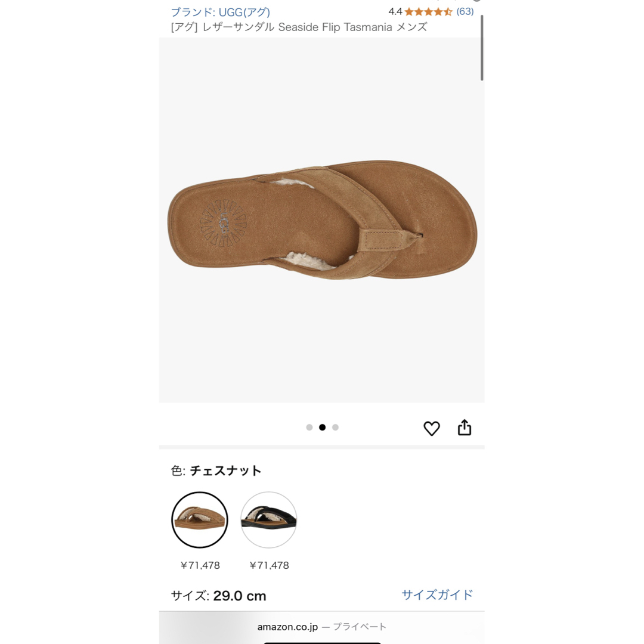644x644 pixels.
Task: Open the サイズ 29.0 cm size selector
Action: pos(218,596)
